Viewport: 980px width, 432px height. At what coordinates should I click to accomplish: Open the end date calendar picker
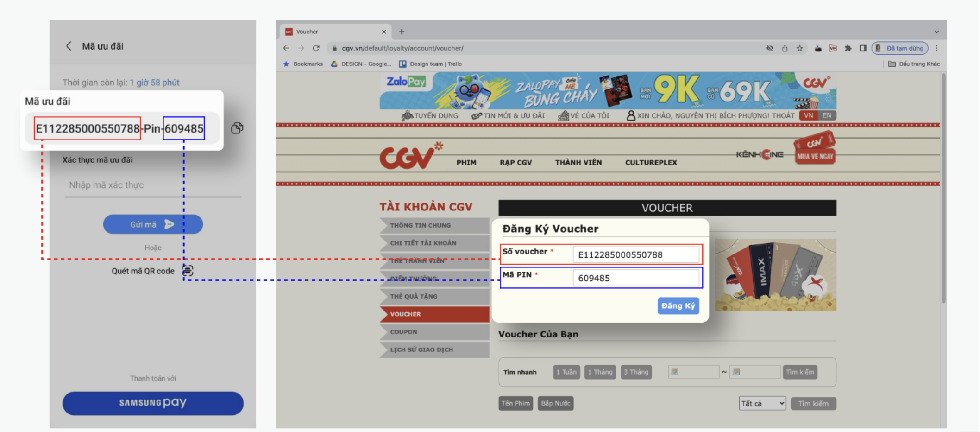(736, 372)
